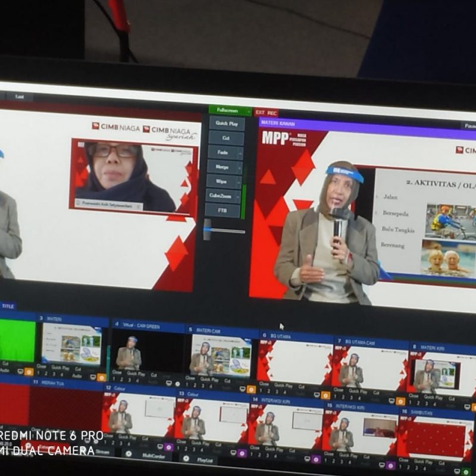Click the PlayList gear icon in bottom bar

[186, 459]
